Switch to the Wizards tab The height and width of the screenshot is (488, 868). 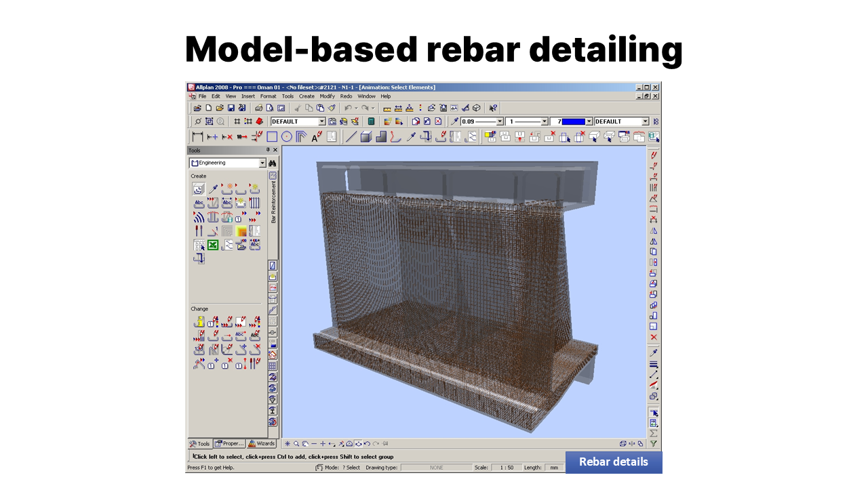(x=261, y=444)
